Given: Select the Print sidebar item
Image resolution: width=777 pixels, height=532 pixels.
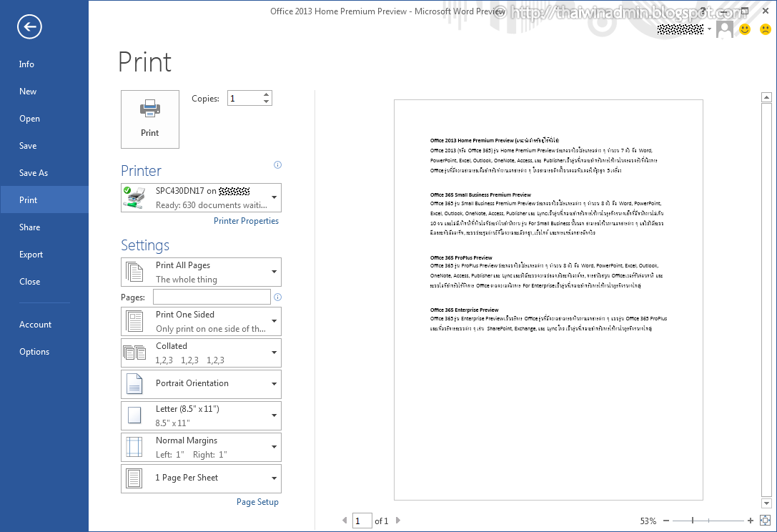Looking at the screenshot, I should point(44,199).
